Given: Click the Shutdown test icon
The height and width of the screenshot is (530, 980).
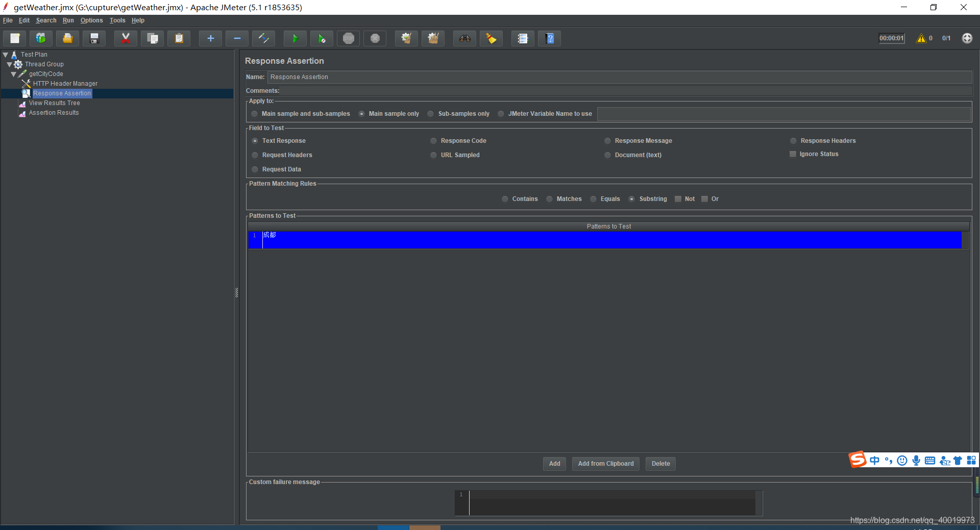Looking at the screenshot, I should tap(375, 38).
